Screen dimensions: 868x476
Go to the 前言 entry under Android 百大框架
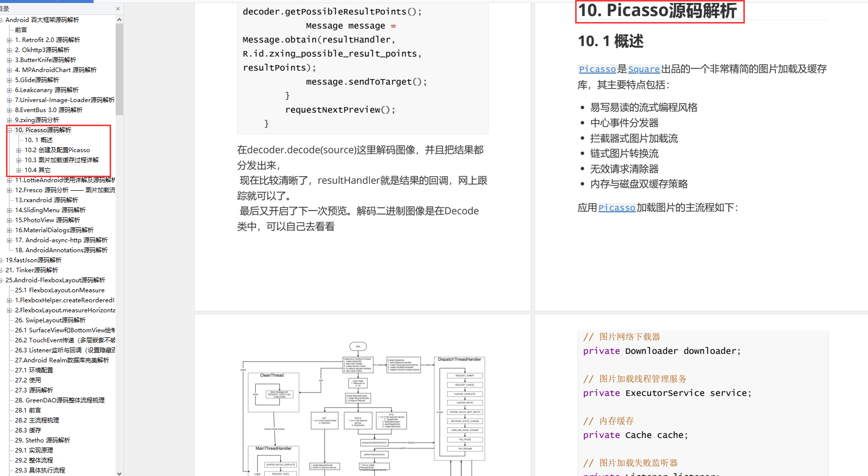pos(21,30)
